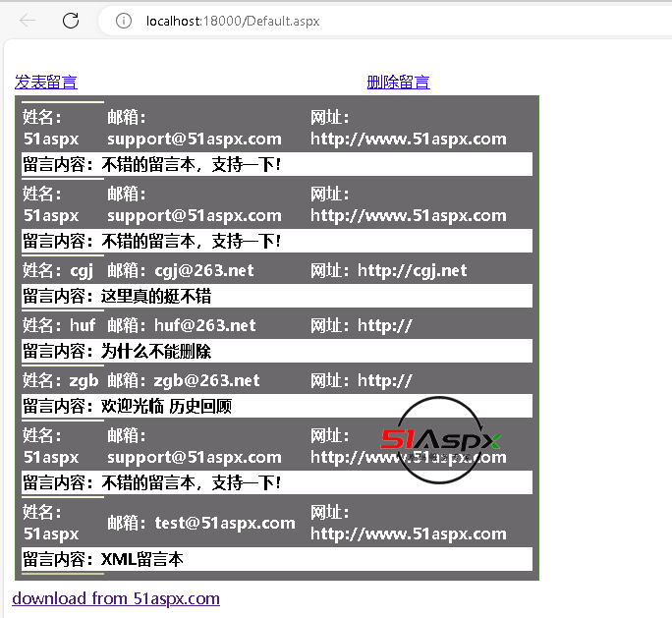
Task: Click website http://cgj.net
Action: coord(413,270)
